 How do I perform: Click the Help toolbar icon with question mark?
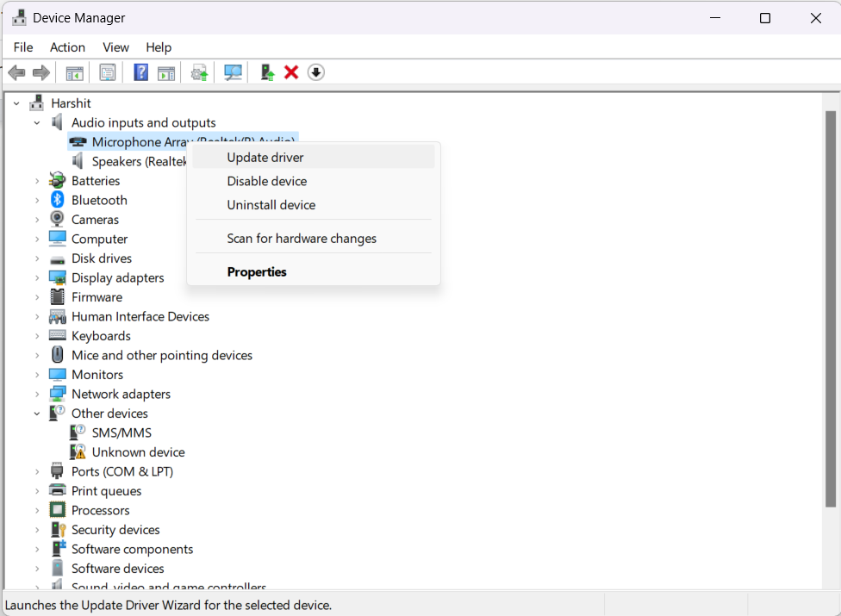click(x=140, y=72)
